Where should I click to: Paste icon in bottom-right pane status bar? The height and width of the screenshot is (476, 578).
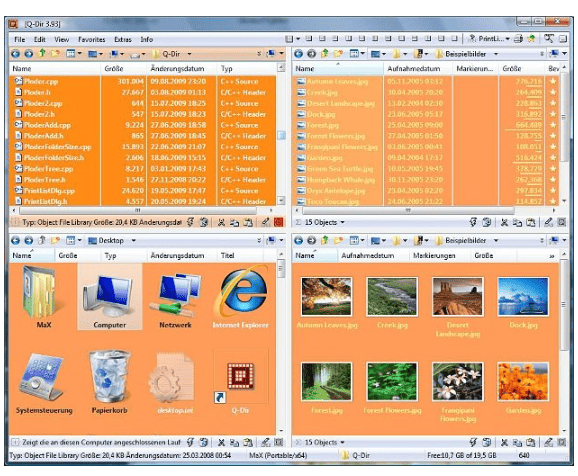click(531, 442)
